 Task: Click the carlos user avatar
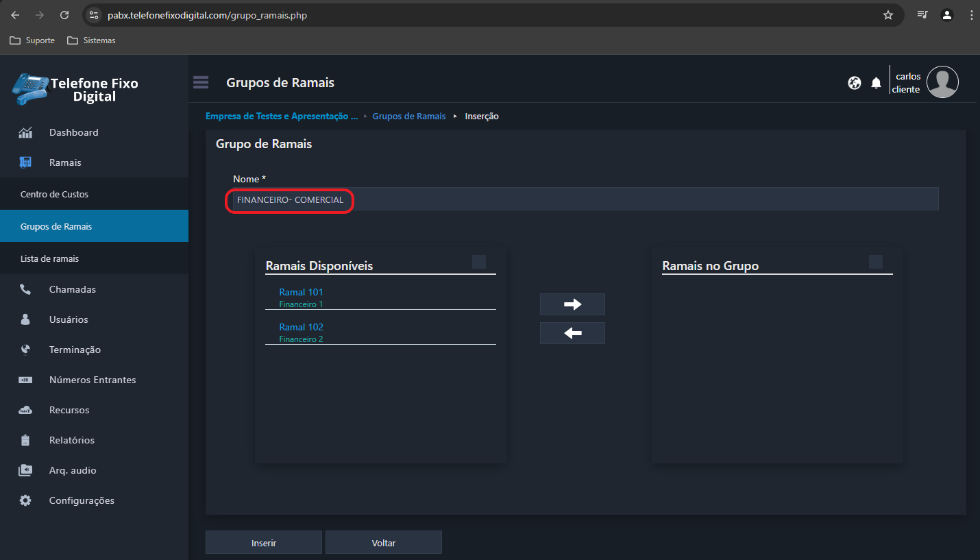click(x=942, y=82)
